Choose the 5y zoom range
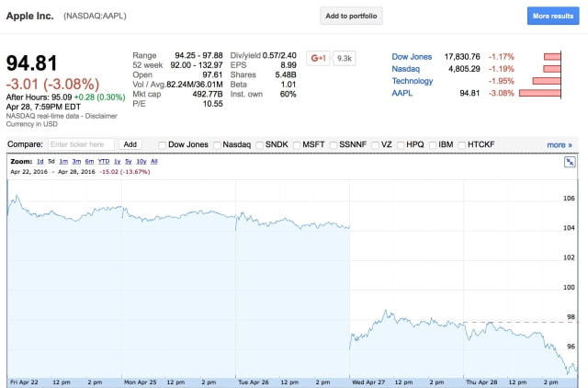The height and width of the screenshot is (388, 588). [129, 161]
